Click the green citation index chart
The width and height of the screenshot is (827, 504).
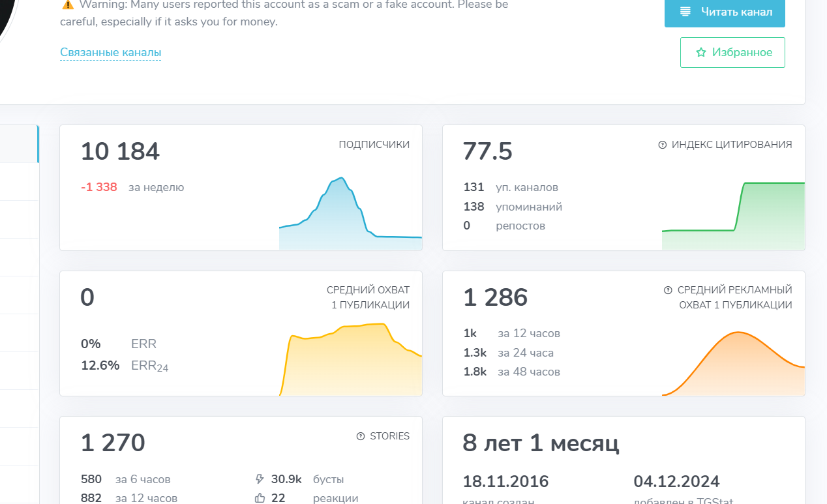(x=733, y=216)
